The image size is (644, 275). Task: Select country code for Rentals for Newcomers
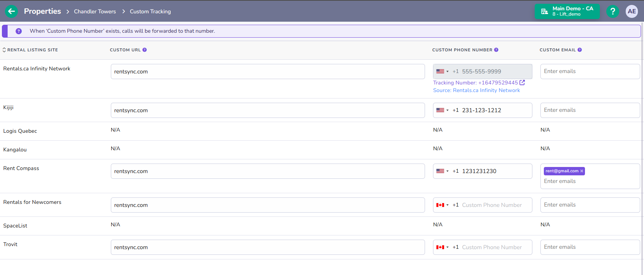(x=442, y=205)
